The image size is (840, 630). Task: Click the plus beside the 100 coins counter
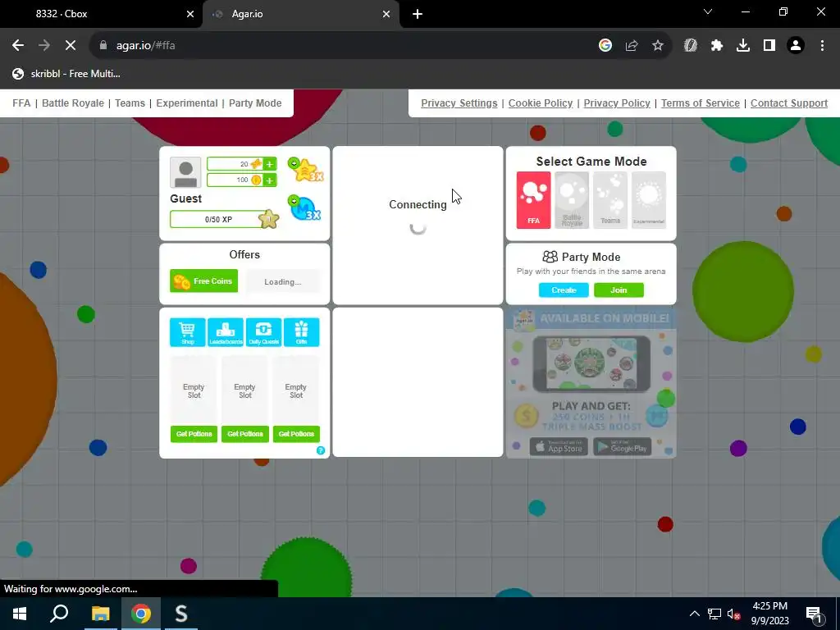[x=269, y=180]
